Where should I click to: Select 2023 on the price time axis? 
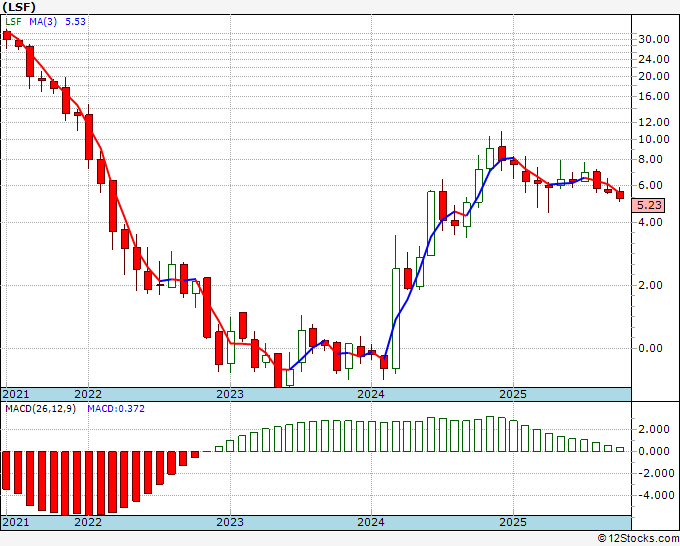click(x=230, y=394)
